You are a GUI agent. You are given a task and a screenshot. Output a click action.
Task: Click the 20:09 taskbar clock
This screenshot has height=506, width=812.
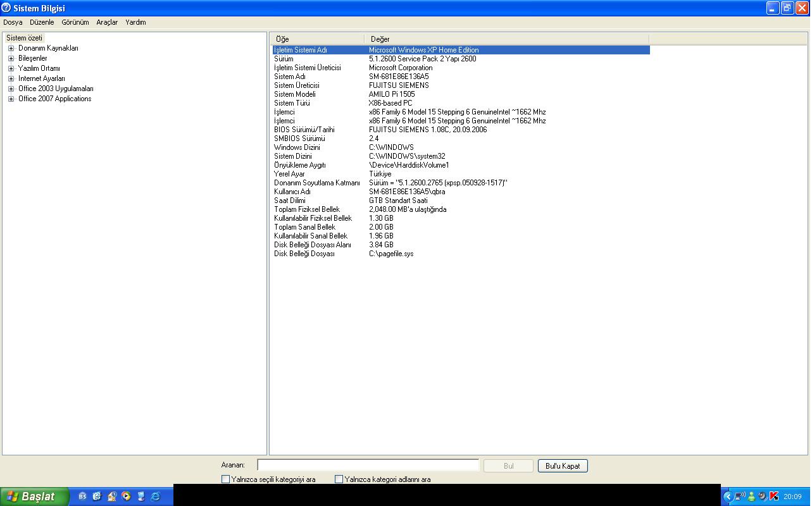792,497
